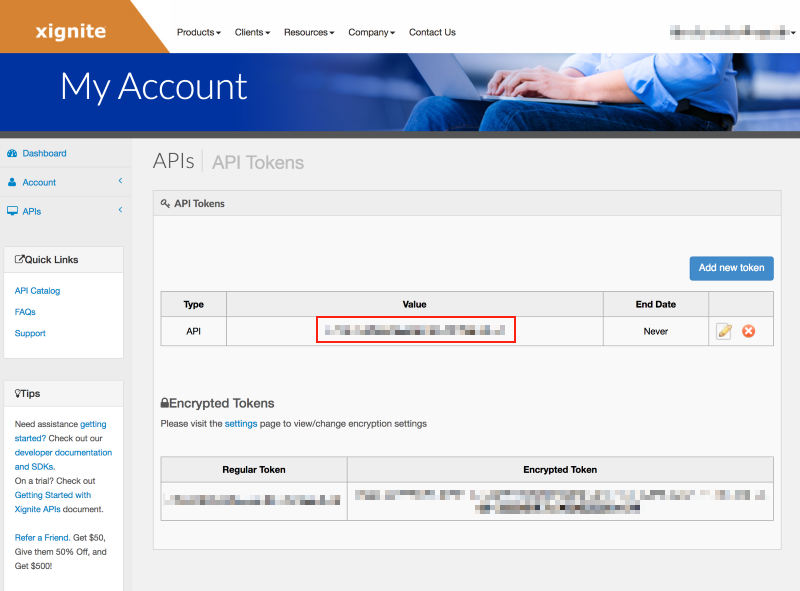Image resolution: width=800 pixels, height=591 pixels.
Task: Expand the Account sidebar chevron
Action: 120,181
